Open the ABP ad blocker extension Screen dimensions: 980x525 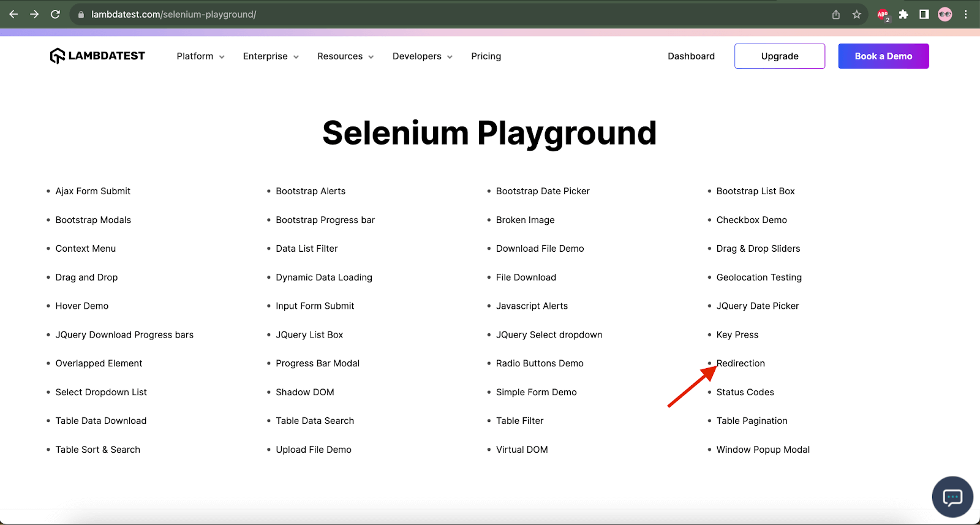coord(883,15)
